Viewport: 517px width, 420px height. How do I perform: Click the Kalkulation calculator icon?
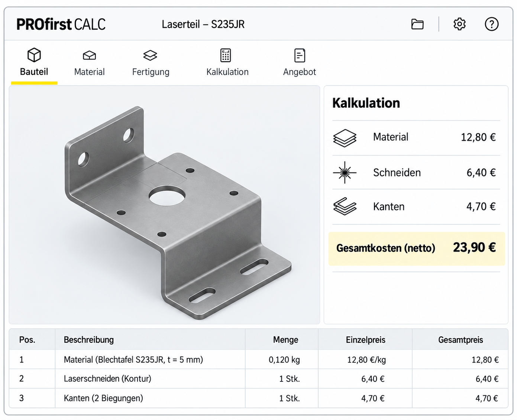(x=226, y=55)
